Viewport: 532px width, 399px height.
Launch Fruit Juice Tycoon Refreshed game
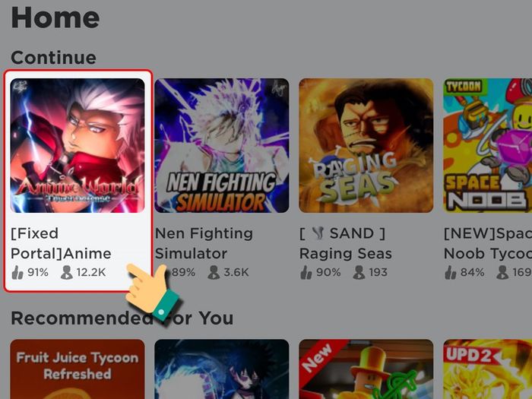point(78,369)
